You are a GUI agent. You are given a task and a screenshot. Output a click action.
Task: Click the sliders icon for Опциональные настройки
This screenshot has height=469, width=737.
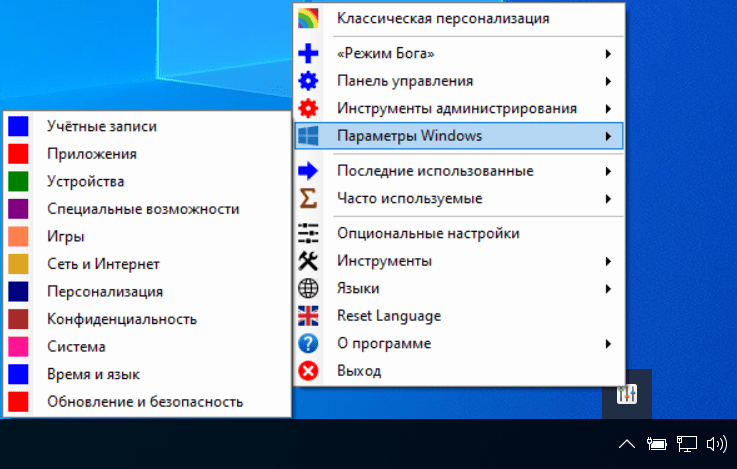(x=308, y=234)
